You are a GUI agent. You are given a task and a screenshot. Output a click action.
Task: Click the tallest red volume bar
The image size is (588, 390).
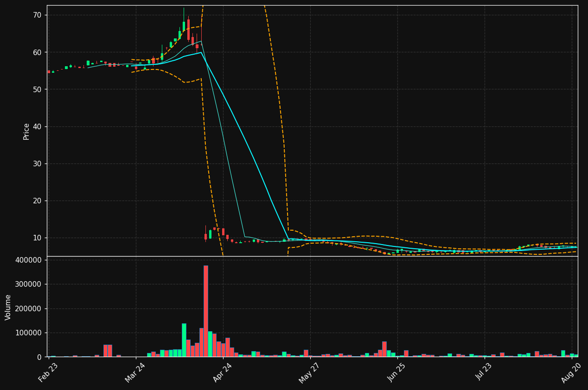point(206,311)
